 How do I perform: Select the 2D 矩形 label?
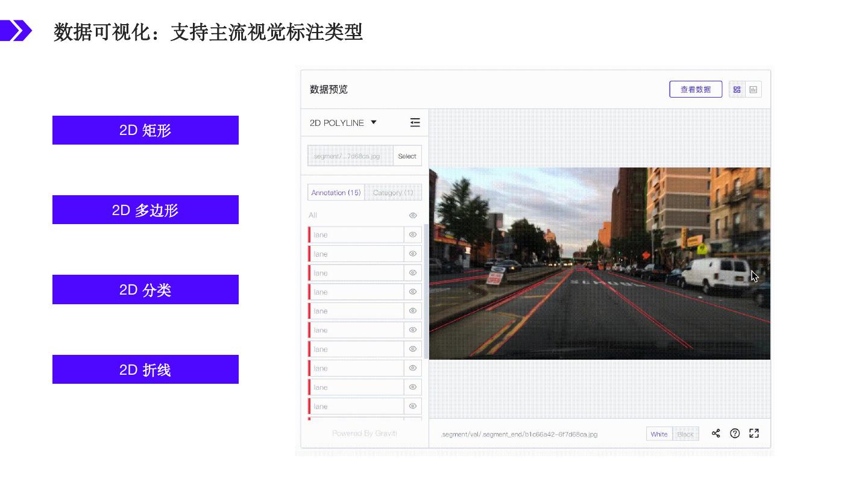pyautogui.click(x=145, y=130)
